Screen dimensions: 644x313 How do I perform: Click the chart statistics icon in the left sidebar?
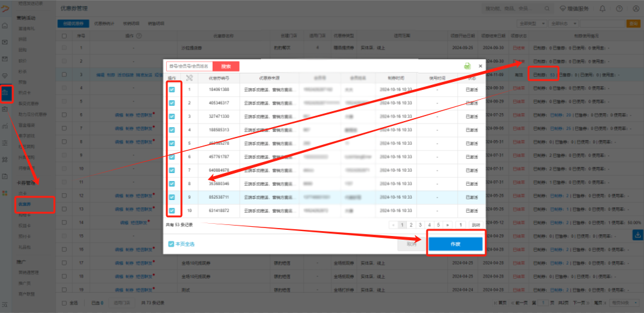[x=5, y=127]
